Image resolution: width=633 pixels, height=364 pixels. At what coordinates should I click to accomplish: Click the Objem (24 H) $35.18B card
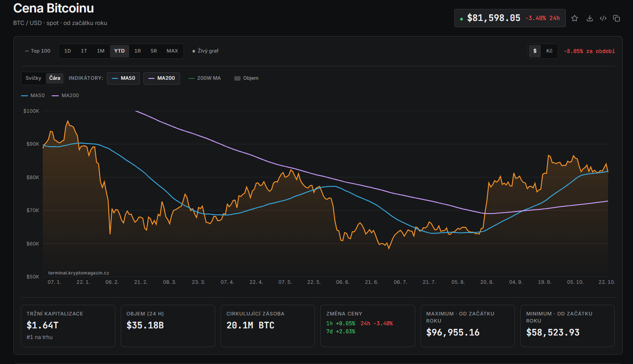tap(168, 326)
